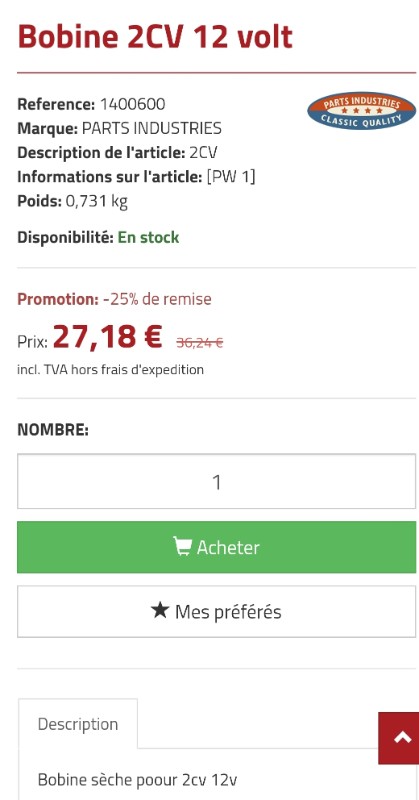Focus the Nombre quantity input field
The image size is (419, 800).
(216, 482)
